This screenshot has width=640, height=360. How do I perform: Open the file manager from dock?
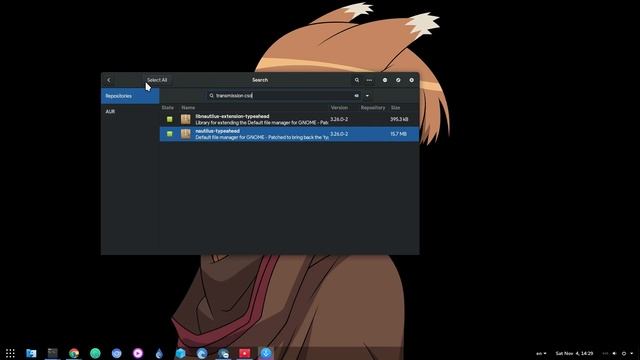31,353
